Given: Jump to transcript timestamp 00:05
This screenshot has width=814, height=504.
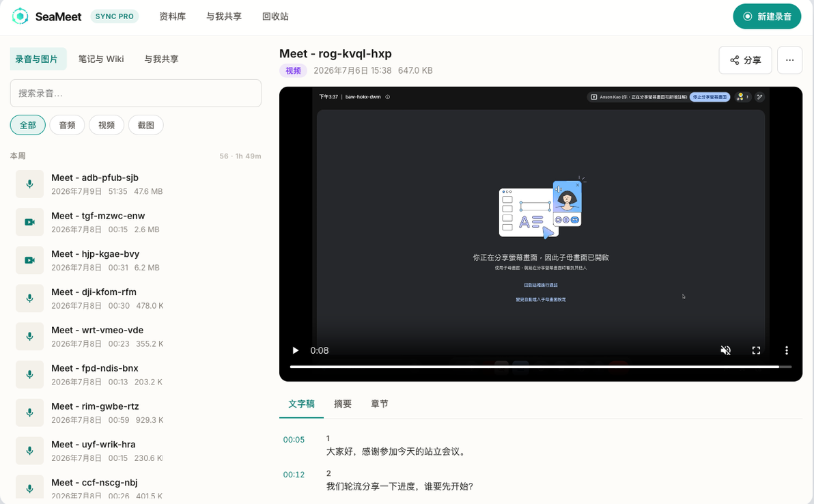Looking at the screenshot, I should 294,440.
